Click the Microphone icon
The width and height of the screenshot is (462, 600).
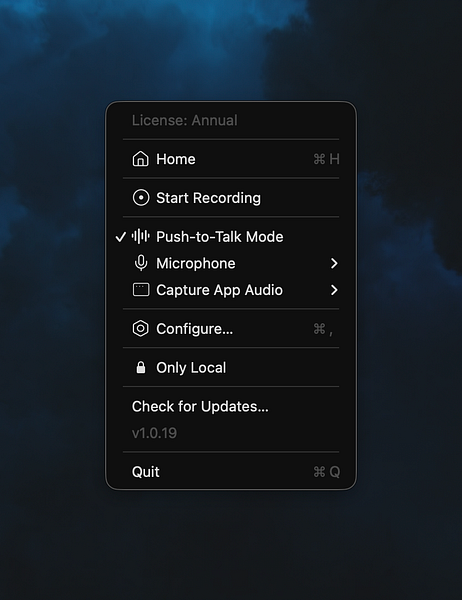(x=141, y=263)
